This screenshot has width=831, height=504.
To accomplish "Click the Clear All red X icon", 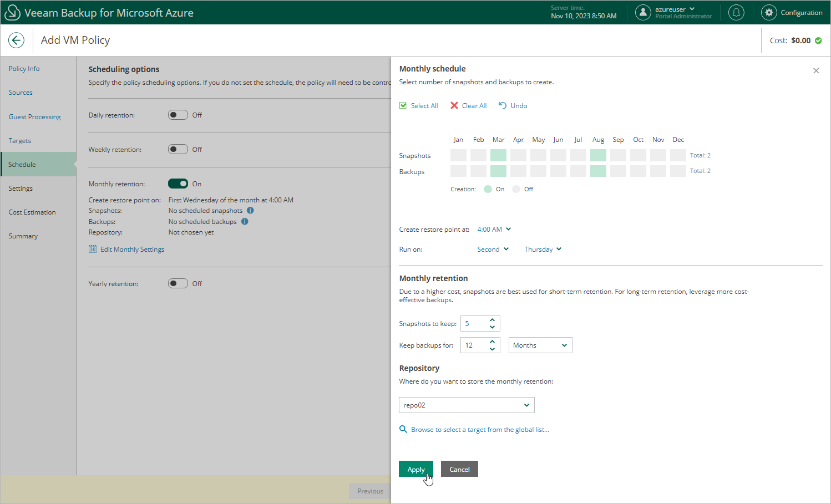I will pyautogui.click(x=454, y=105).
